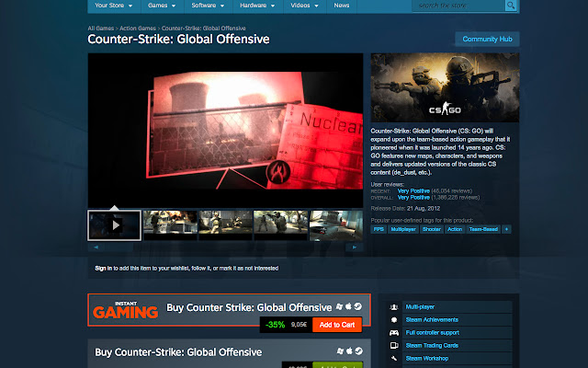The width and height of the screenshot is (588, 368).
Task: Play the trailer video thumbnail
Action: pos(114,225)
